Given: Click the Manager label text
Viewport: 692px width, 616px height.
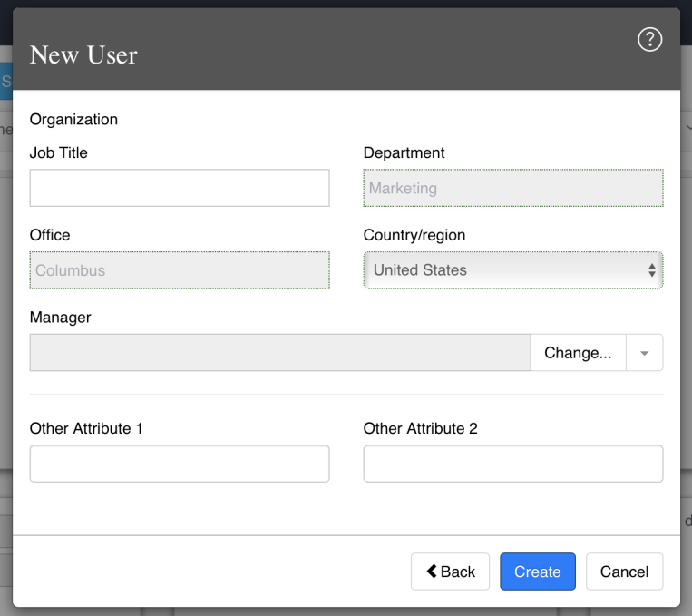Looking at the screenshot, I should click(x=61, y=317).
